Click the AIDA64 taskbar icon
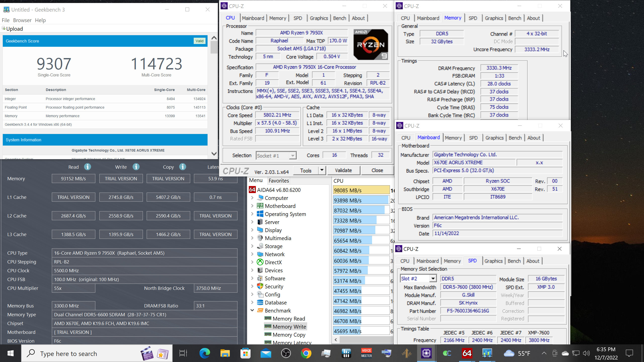 (x=467, y=353)
